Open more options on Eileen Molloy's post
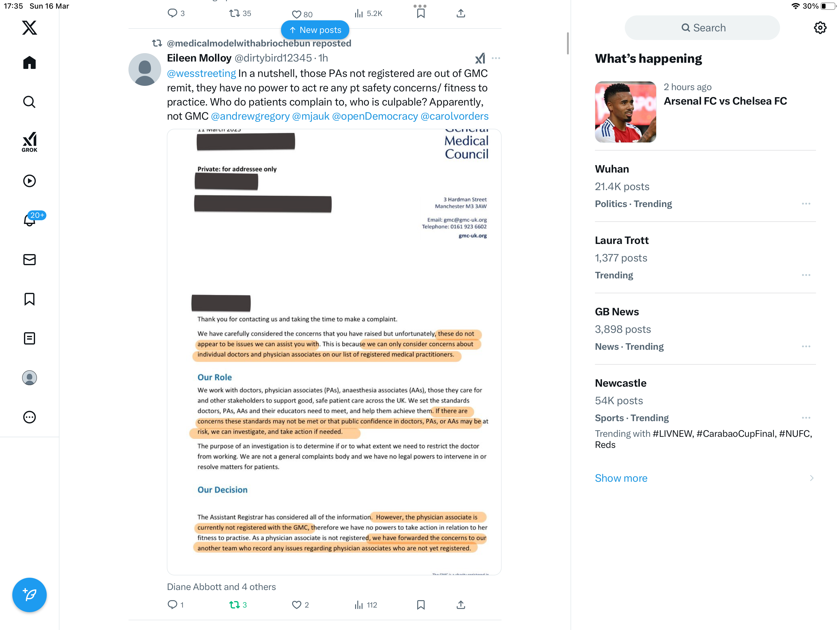Image resolution: width=840 pixels, height=630 pixels. (496, 58)
